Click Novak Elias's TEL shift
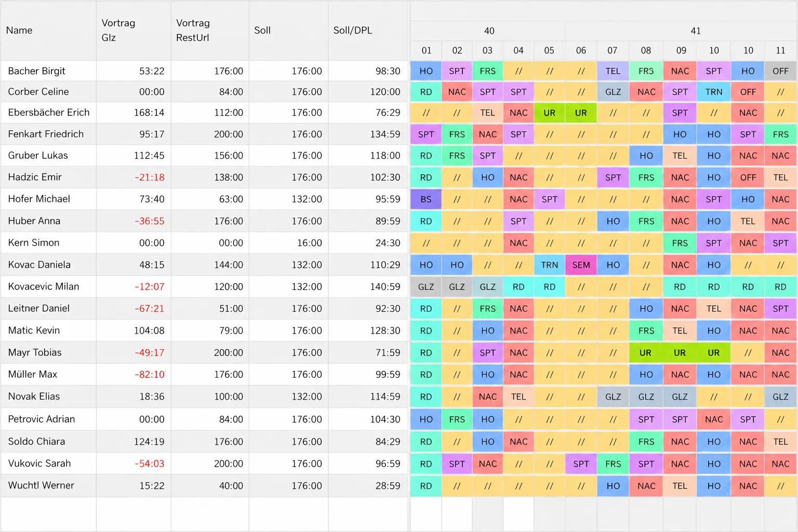Screen dimensions: 798x532 pyautogui.click(x=518, y=397)
